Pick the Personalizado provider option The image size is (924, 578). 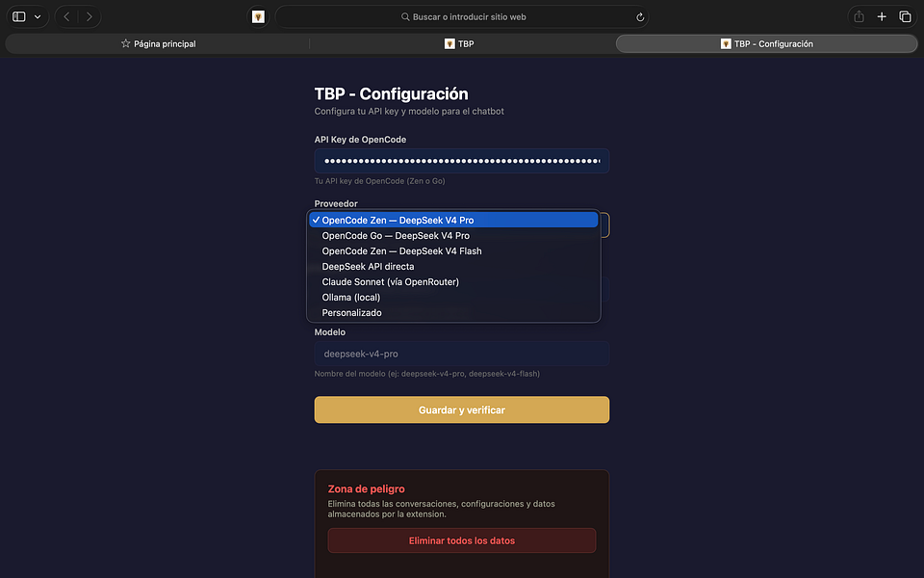pyautogui.click(x=453, y=312)
